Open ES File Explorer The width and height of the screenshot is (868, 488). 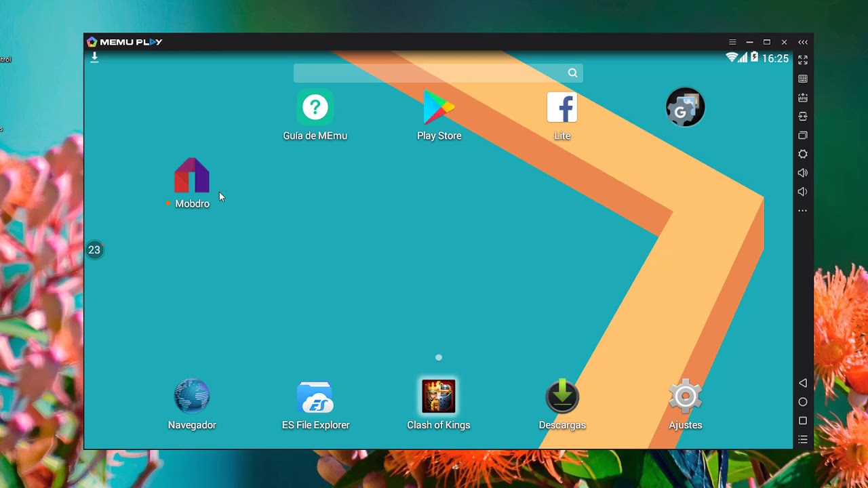click(x=315, y=396)
